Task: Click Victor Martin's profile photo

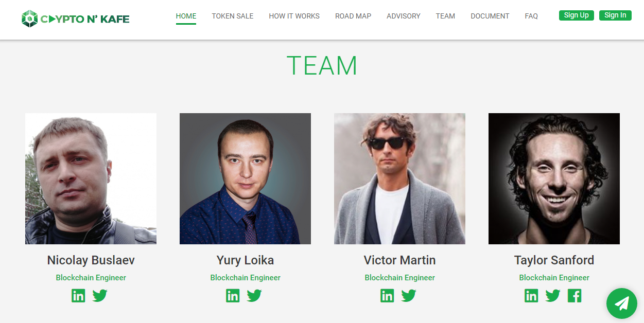Action: click(399, 178)
